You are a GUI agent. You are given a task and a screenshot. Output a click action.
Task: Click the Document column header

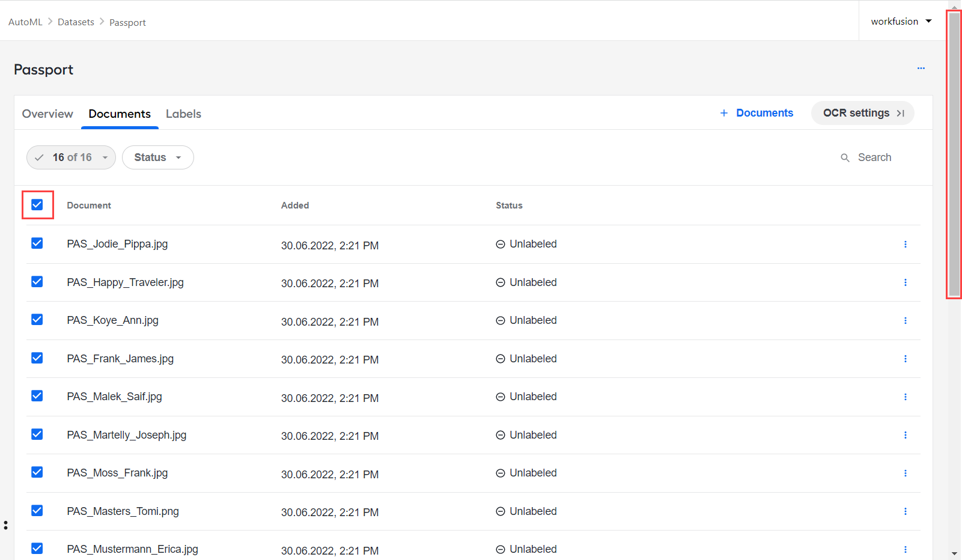click(89, 205)
